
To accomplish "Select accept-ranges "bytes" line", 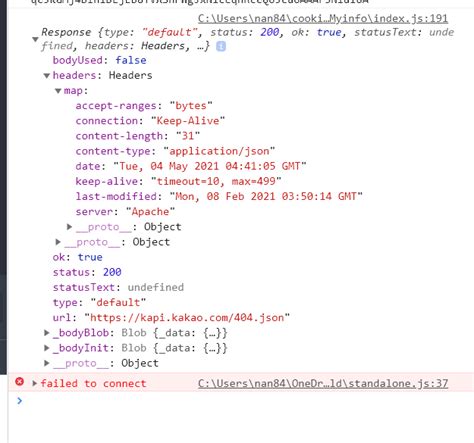I will [144, 106].
